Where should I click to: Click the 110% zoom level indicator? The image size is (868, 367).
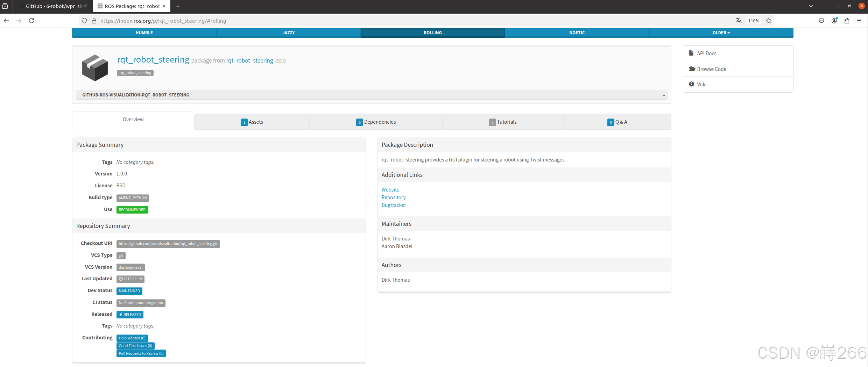pyautogui.click(x=754, y=21)
